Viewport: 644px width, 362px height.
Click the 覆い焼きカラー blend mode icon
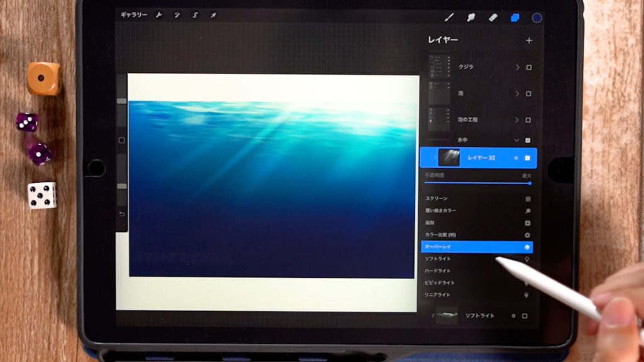point(528,211)
